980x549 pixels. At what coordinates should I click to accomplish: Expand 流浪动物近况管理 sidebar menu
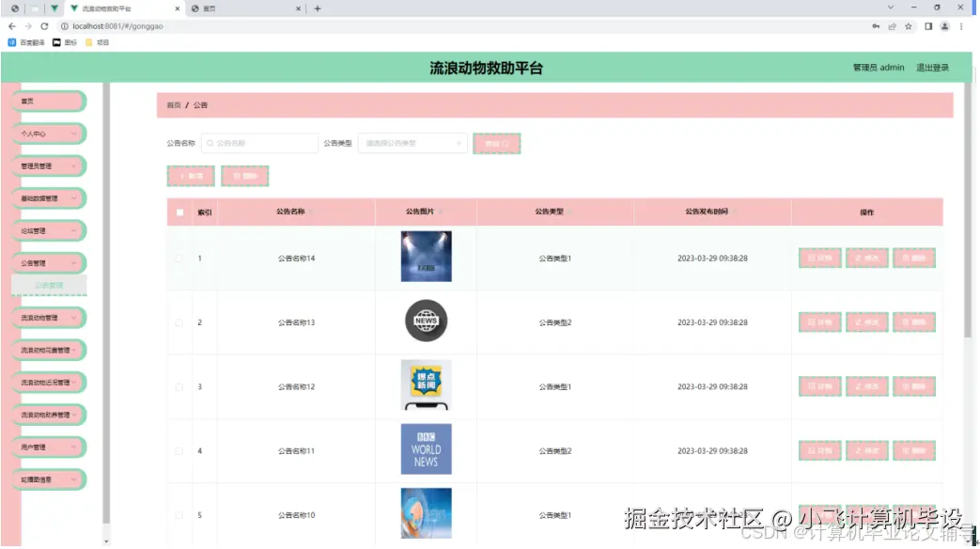coord(49,383)
